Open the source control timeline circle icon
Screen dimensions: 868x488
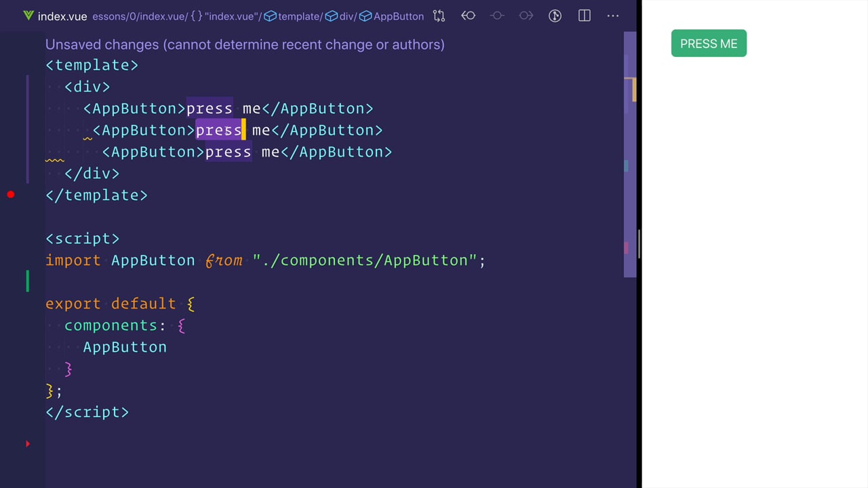click(555, 16)
